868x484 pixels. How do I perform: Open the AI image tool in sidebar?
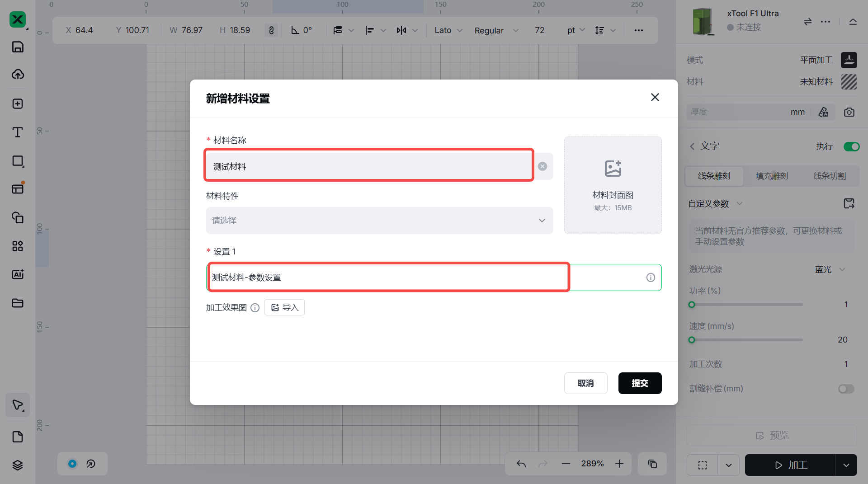click(18, 274)
